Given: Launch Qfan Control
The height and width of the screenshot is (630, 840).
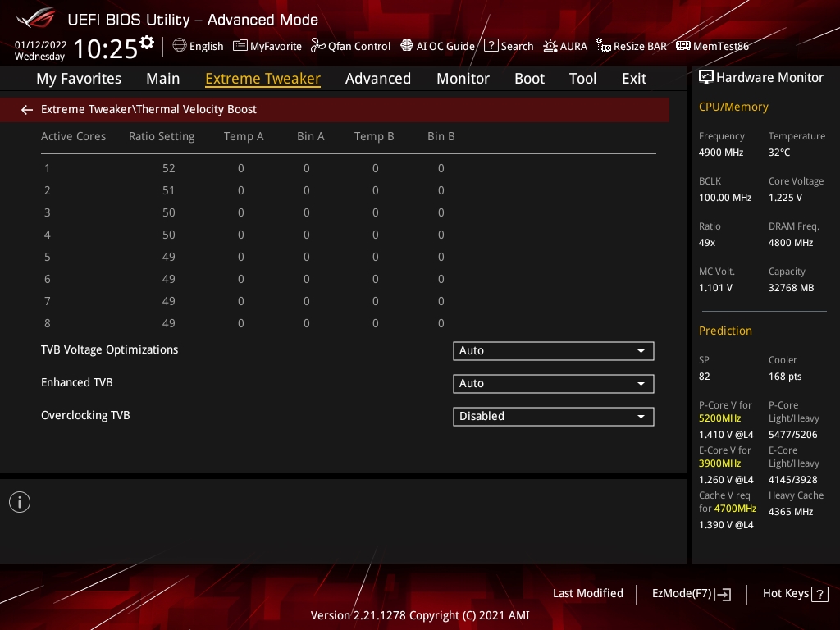Looking at the screenshot, I should tap(351, 46).
